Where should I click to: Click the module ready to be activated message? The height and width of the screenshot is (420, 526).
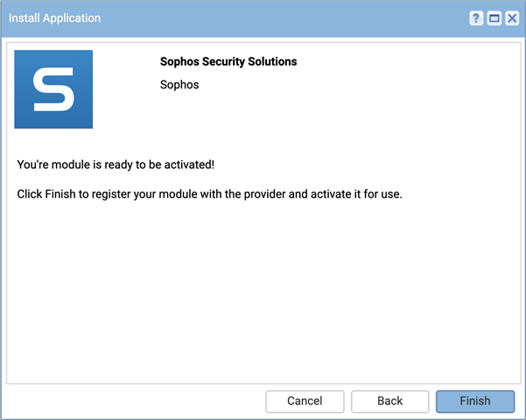point(116,164)
